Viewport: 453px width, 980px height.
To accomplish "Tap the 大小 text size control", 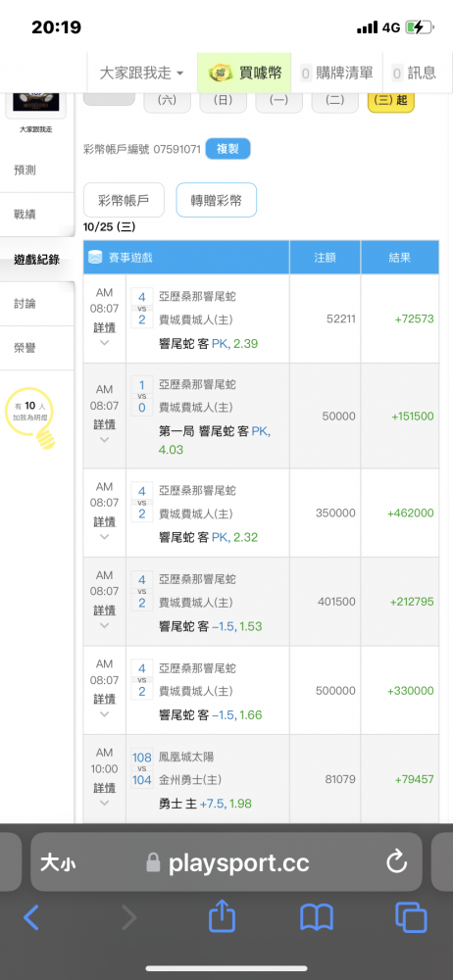I will pyautogui.click(x=58, y=863).
